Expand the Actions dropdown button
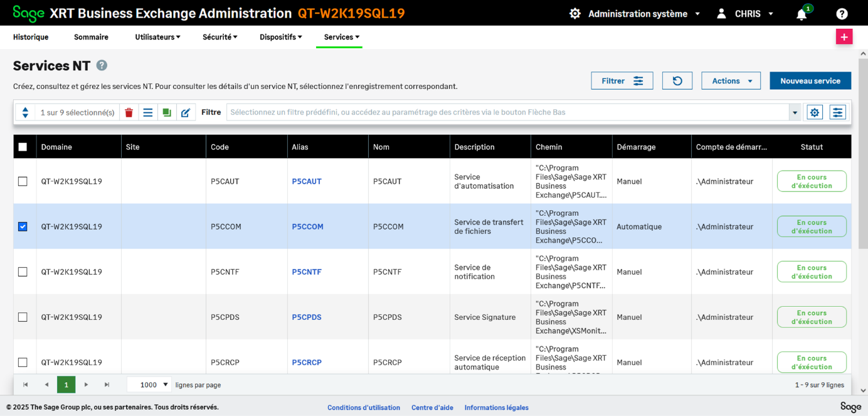Screen dimensions: 868x416 coord(731,81)
